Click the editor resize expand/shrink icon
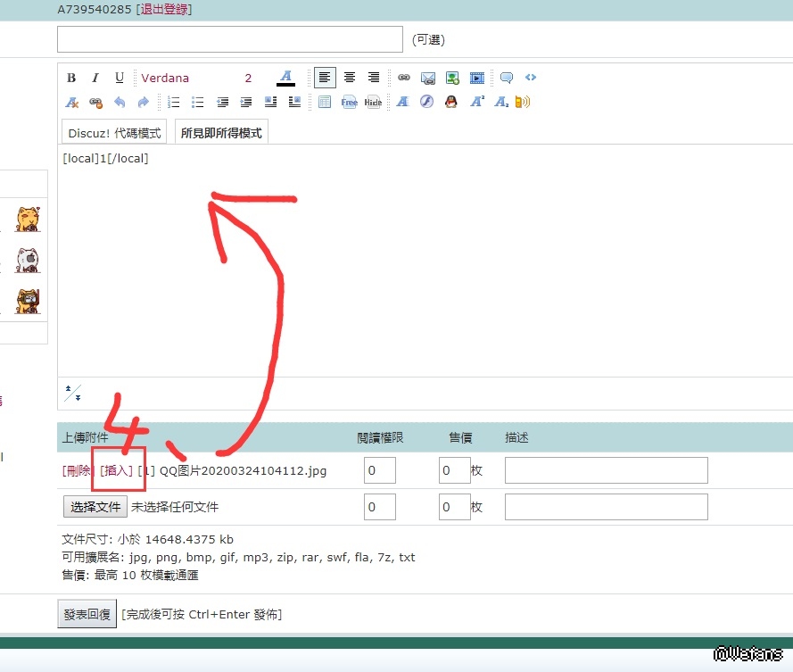793x672 pixels. [x=73, y=394]
